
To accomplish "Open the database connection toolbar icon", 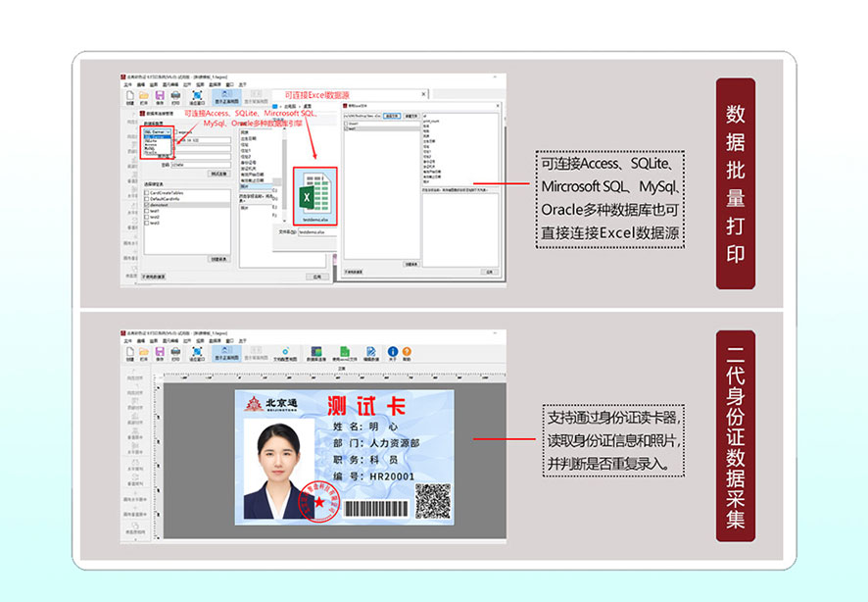I will [316, 353].
